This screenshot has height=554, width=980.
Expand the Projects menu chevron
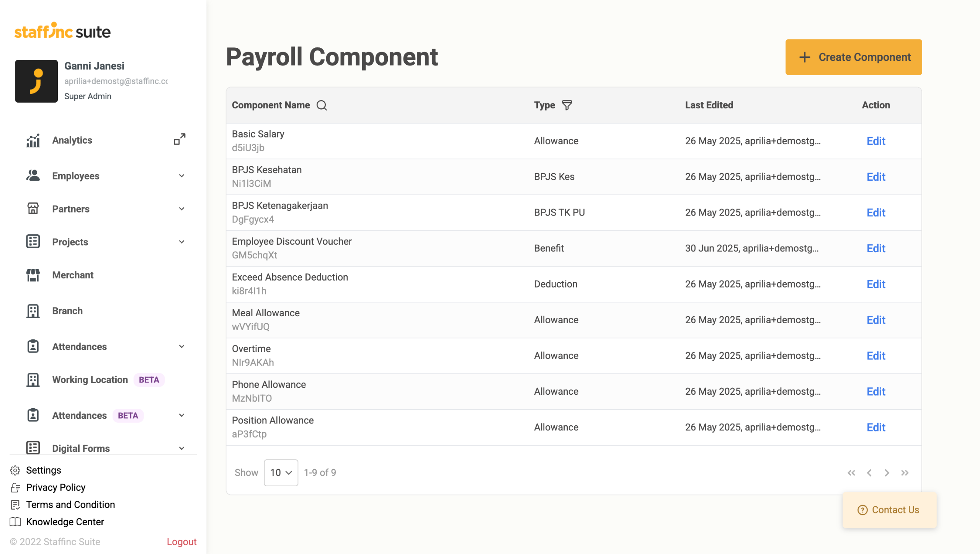(181, 242)
